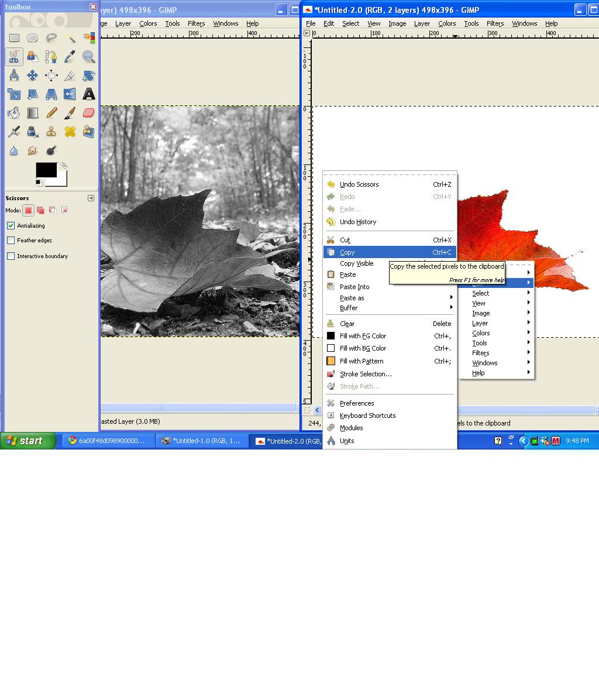Screen dimensions: 599x700
Task: Select Paste Into from the menu
Action: pyautogui.click(x=390, y=287)
